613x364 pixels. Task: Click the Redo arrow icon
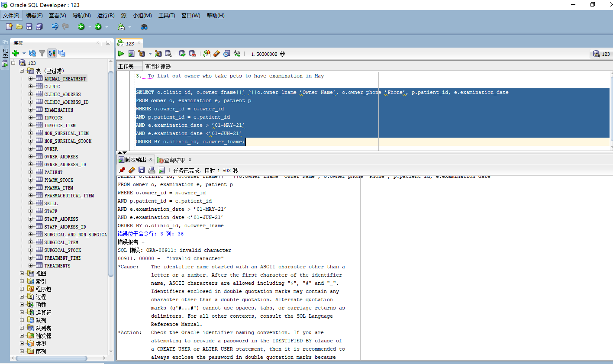click(65, 27)
